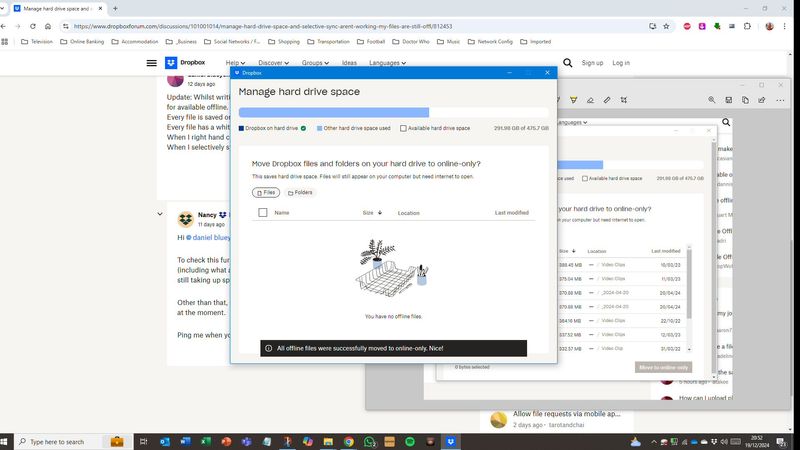
Task: Show hidden system tray icons
Action: pyautogui.click(x=654, y=442)
